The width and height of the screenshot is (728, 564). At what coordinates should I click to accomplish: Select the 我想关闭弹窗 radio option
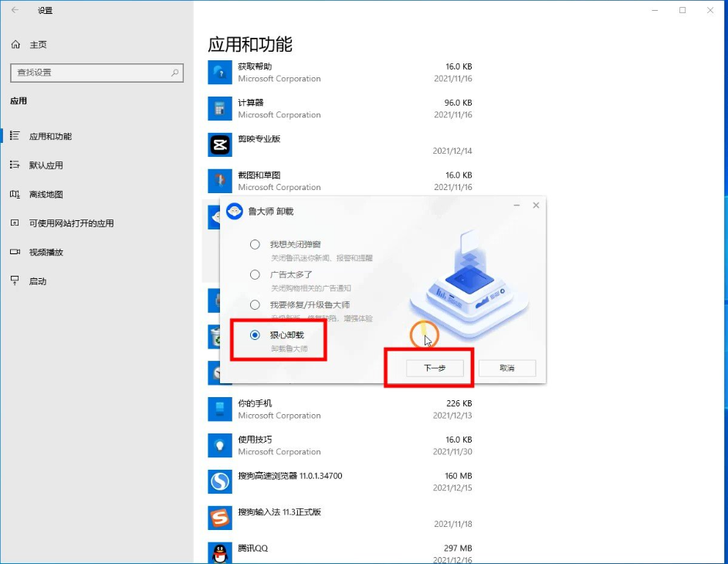pos(255,244)
